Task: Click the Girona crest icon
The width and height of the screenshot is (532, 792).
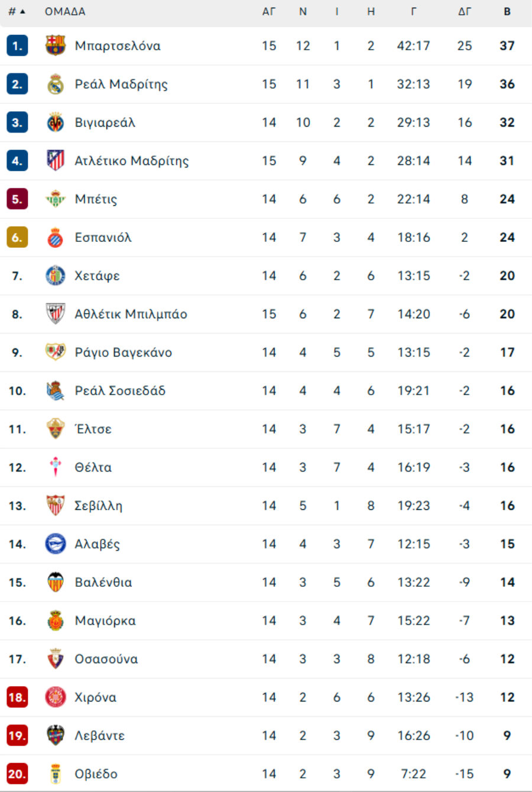Action: 56,697
